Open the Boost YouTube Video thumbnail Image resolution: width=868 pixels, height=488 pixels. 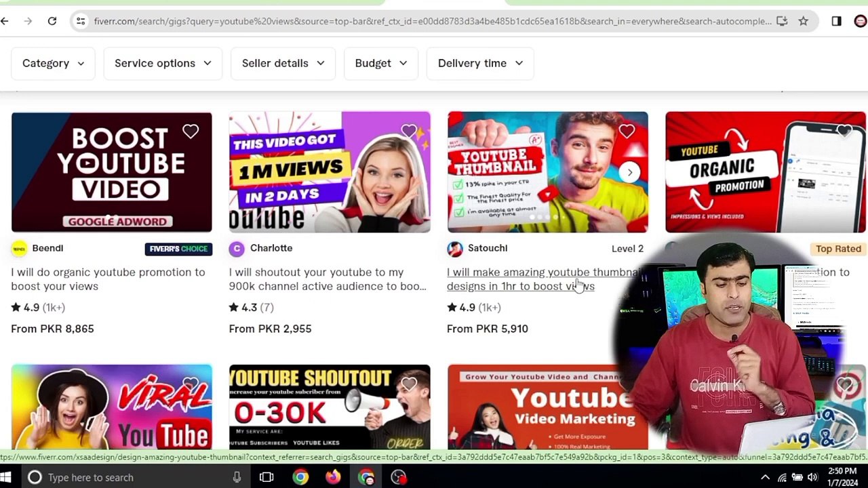point(112,172)
